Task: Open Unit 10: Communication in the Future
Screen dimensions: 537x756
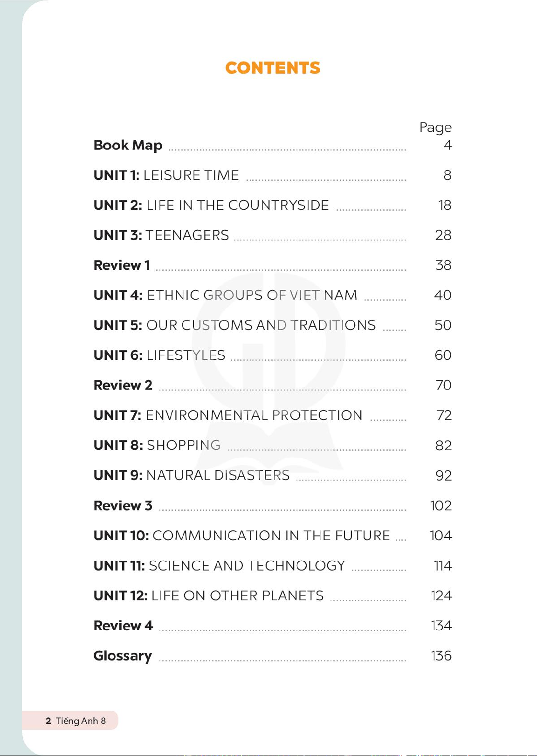Action: [x=241, y=536]
